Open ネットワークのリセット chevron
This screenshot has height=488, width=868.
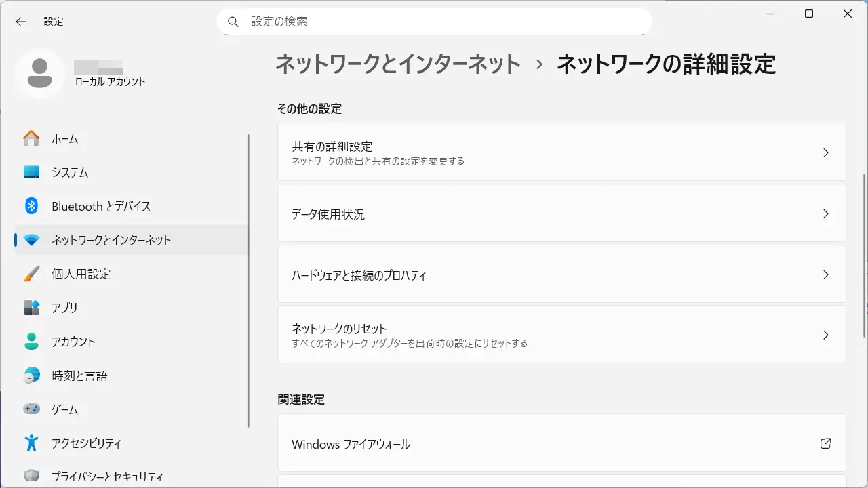point(825,335)
